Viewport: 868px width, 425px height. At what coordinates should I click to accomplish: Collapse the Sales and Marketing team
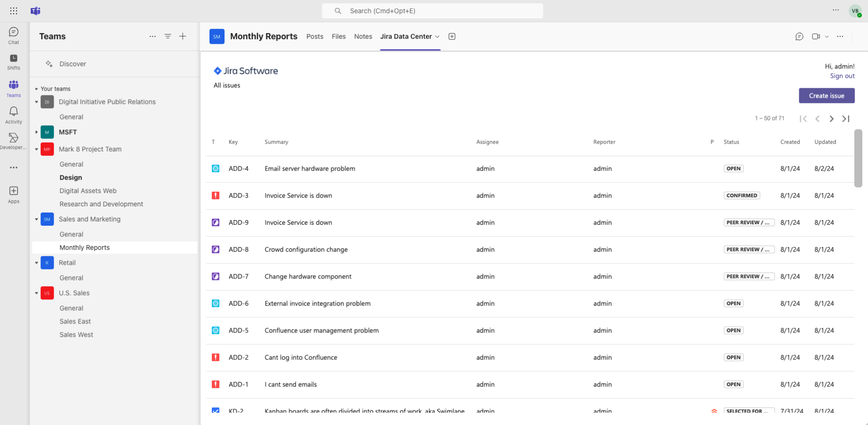36,219
